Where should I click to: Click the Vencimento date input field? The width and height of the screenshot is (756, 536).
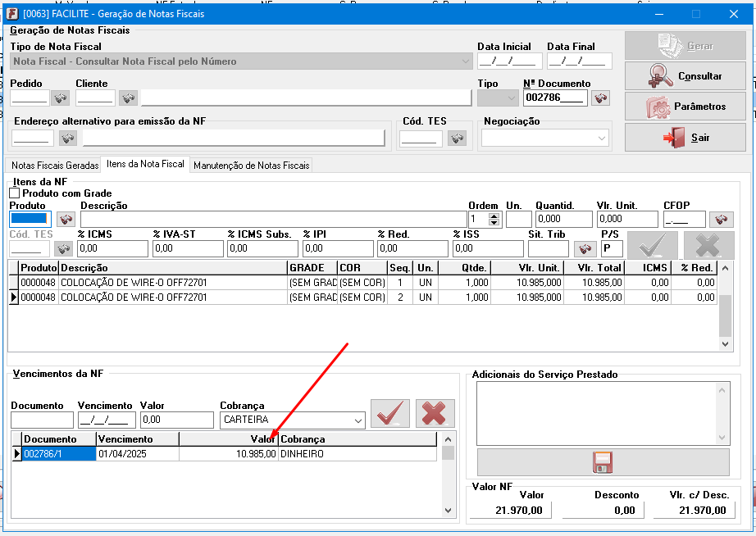(x=107, y=420)
